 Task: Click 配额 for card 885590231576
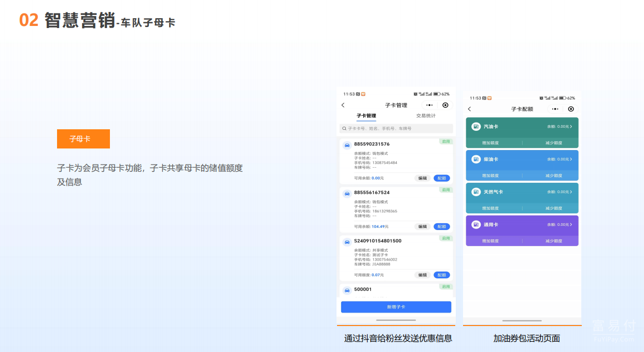[442, 178]
